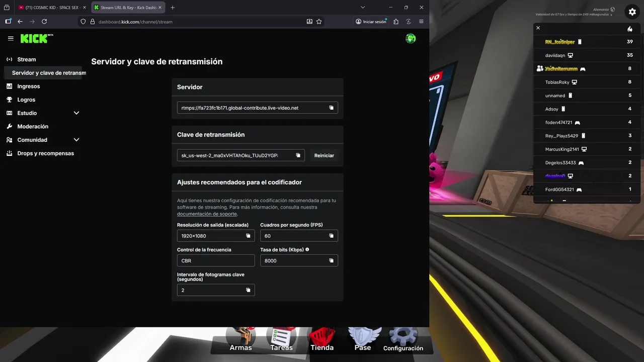Image resolution: width=644 pixels, height=362 pixels.
Task: Copy the 1920×1080 resolution value
Action: pyautogui.click(x=248, y=236)
